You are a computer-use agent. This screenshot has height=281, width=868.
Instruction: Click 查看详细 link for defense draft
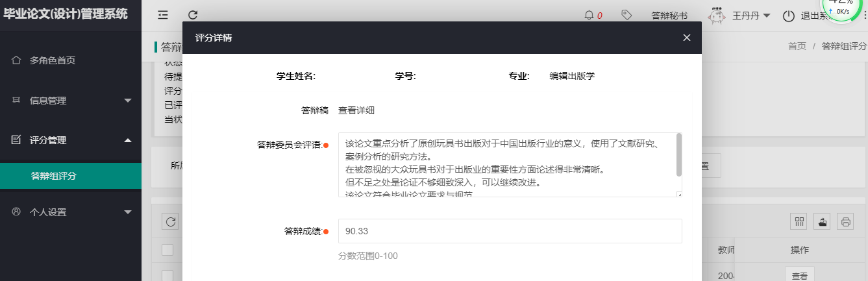[x=356, y=110]
